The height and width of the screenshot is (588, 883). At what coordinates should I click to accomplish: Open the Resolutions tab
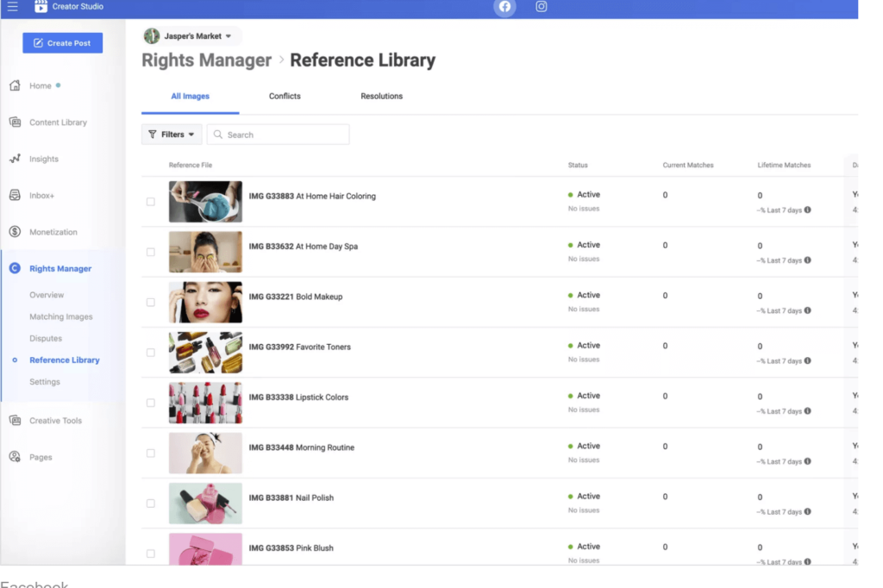[x=381, y=97]
